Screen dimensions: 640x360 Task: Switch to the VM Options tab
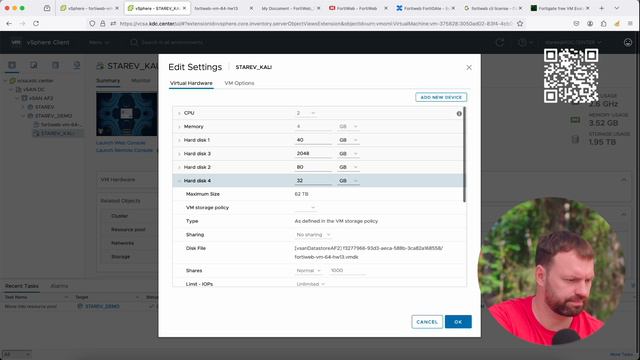point(239,83)
